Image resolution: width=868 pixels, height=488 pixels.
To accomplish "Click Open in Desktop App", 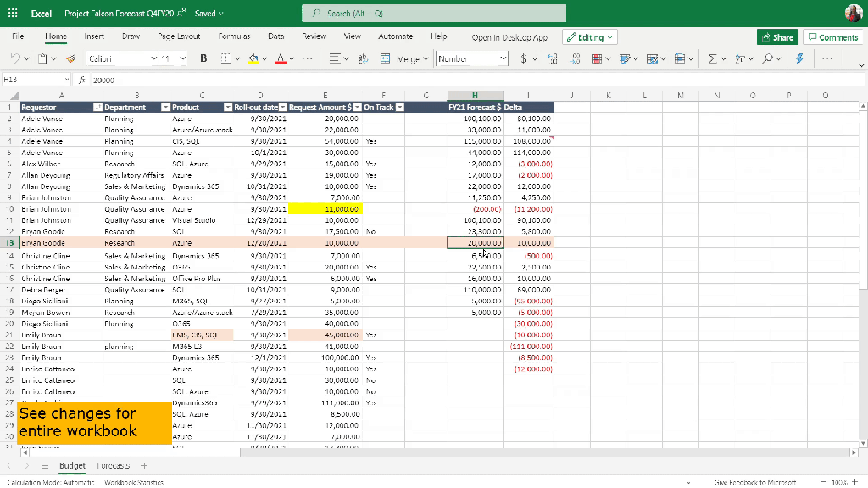I will pos(509,37).
